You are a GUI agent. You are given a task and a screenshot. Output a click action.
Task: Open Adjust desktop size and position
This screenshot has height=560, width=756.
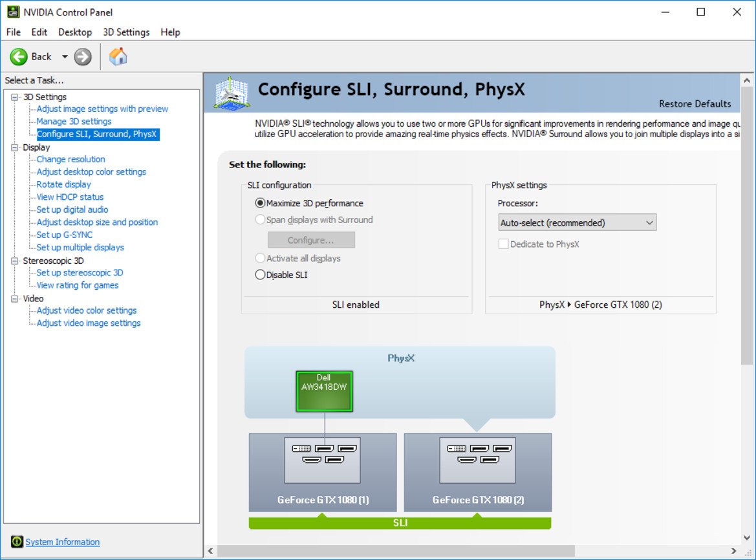(97, 222)
